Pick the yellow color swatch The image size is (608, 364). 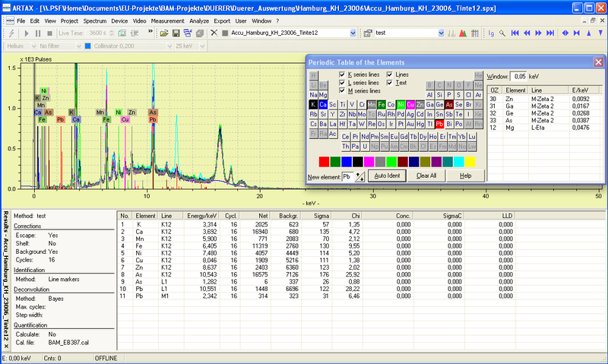tap(470, 162)
